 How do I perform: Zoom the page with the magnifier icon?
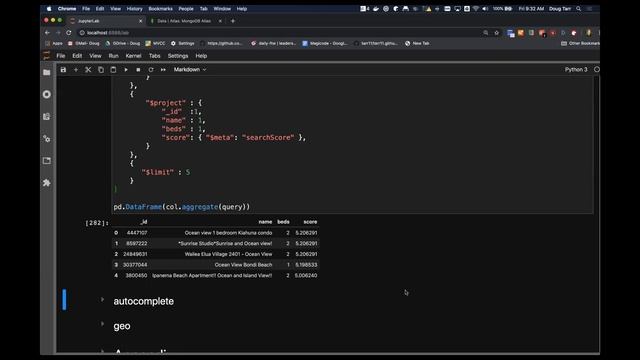tap(486, 33)
